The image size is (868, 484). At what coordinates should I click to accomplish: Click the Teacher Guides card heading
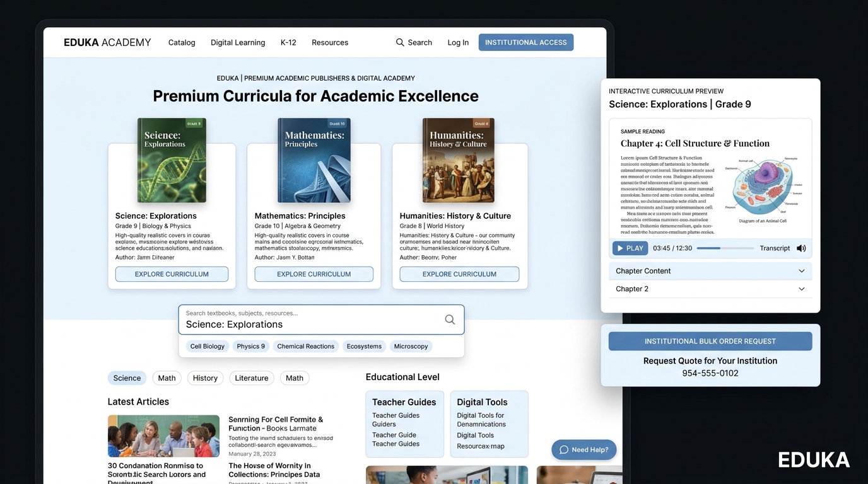coord(404,402)
